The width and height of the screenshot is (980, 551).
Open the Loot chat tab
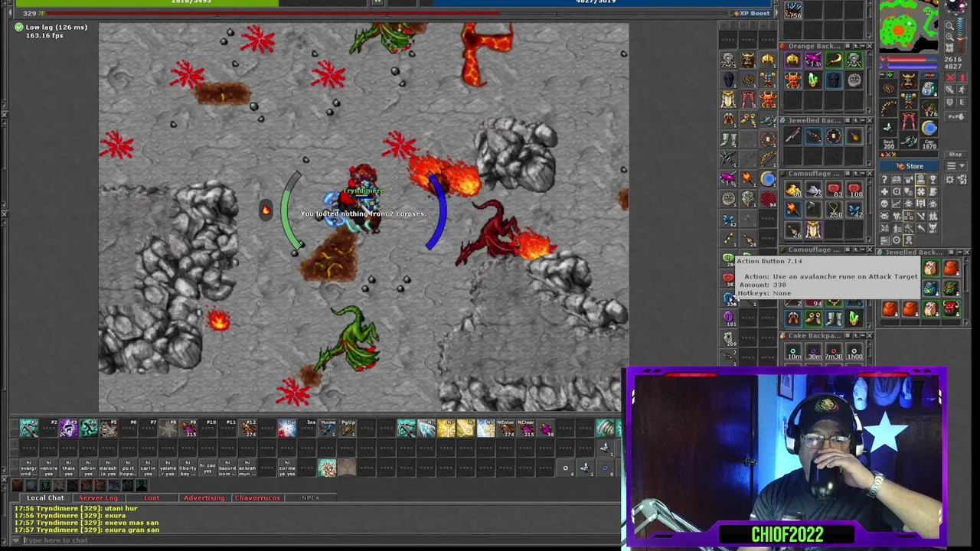tap(152, 497)
